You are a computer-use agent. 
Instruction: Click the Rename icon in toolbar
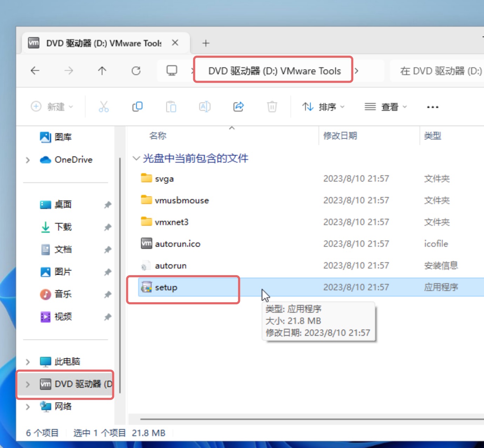click(205, 107)
